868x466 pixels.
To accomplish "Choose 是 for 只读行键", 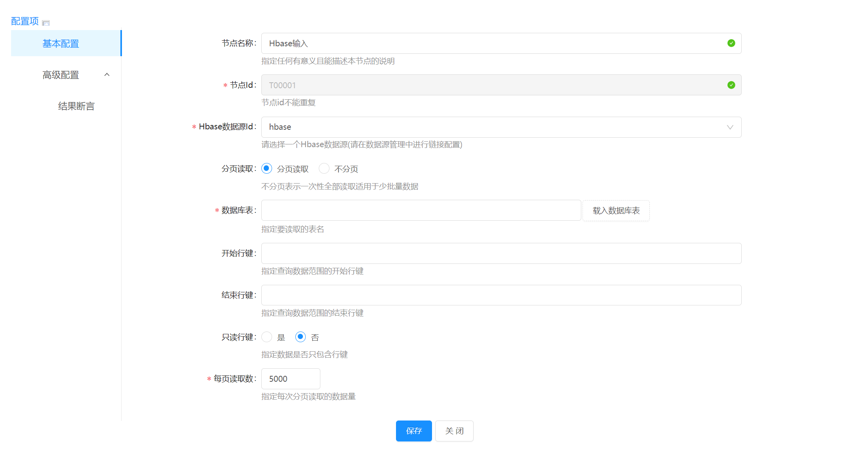I will point(267,337).
